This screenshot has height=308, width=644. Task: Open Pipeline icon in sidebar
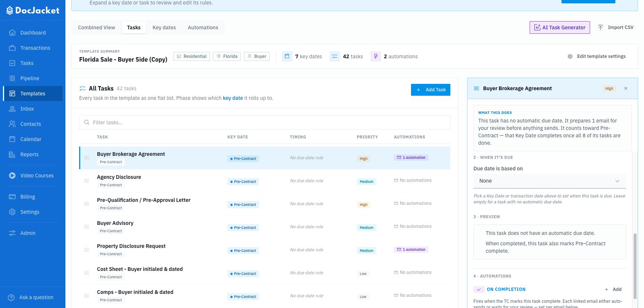[12, 78]
